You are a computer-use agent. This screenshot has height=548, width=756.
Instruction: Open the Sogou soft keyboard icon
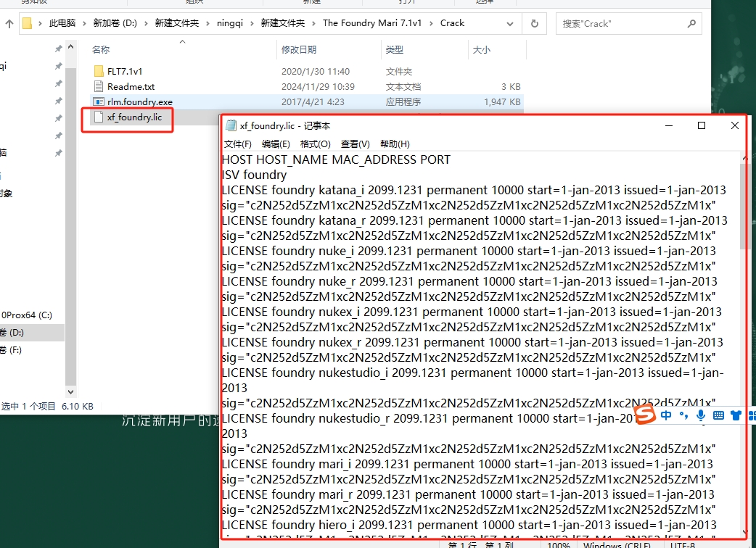[x=718, y=415]
